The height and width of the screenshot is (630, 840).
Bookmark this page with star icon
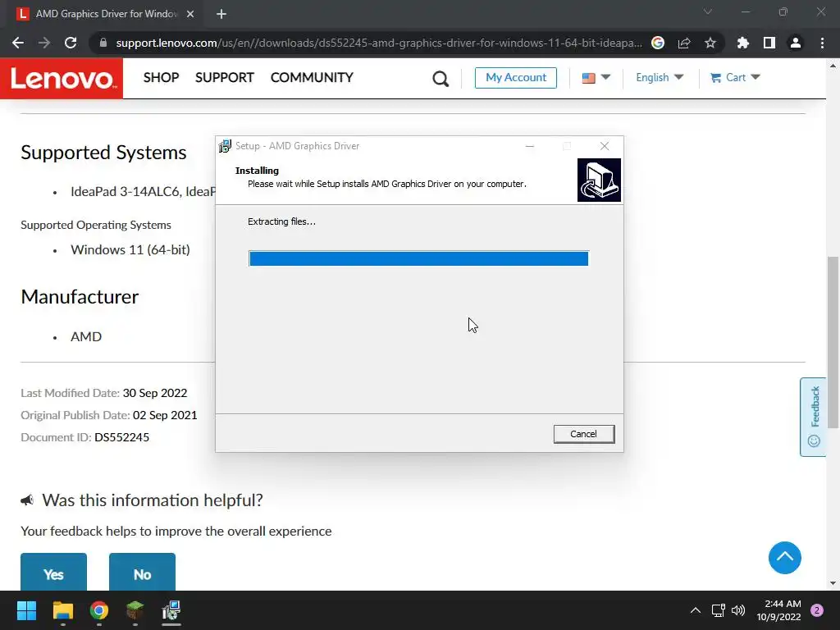pos(710,43)
